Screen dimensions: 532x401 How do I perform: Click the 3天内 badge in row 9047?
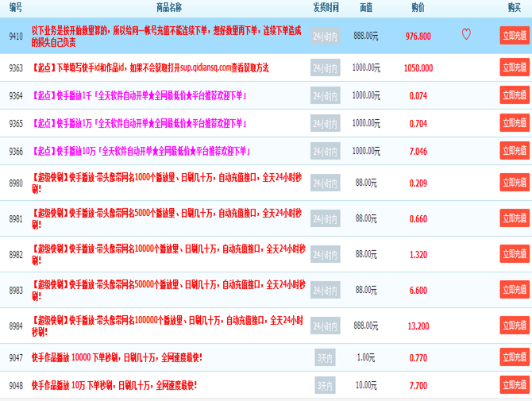325,358
